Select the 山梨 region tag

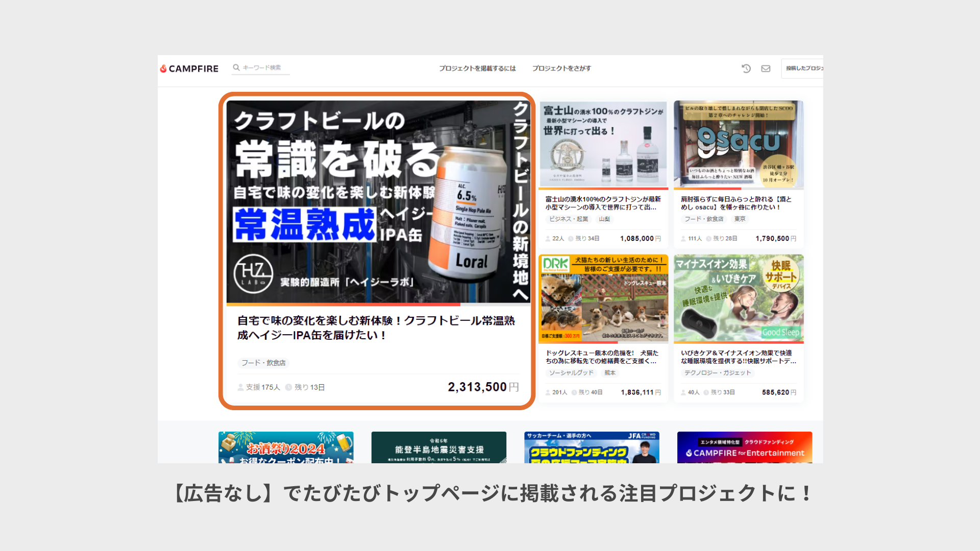coord(604,219)
